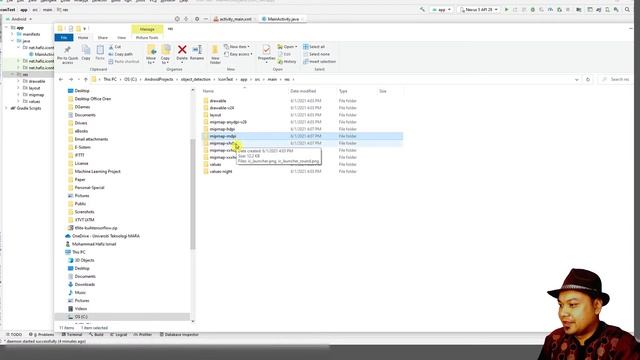
Task: Select the drawable folder in file list
Action: pos(218,101)
